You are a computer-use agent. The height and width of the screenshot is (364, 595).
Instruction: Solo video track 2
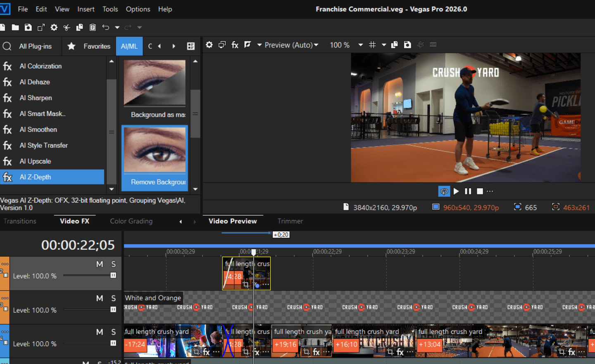[114, 264]
